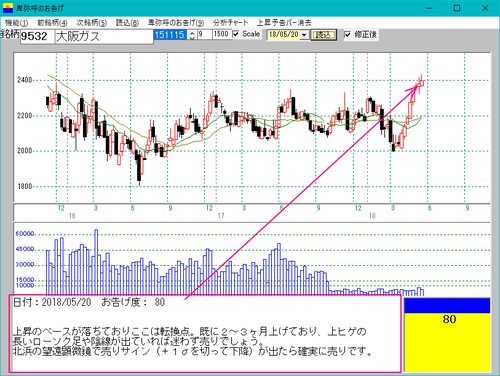Click the field showing 1500
The image size is (500, 376).
pyautogui.click(x=222, y=34)
